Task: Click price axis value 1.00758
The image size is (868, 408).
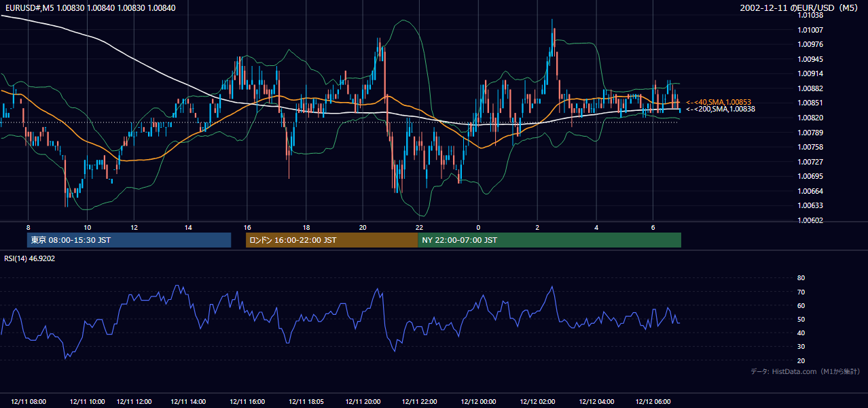Action: click(810, 147)
